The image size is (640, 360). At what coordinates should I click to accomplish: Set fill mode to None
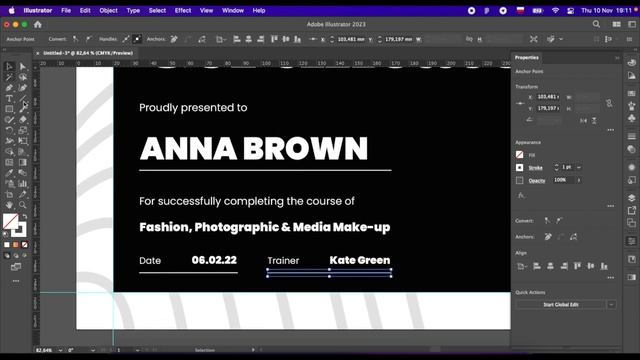click(24, 245)
